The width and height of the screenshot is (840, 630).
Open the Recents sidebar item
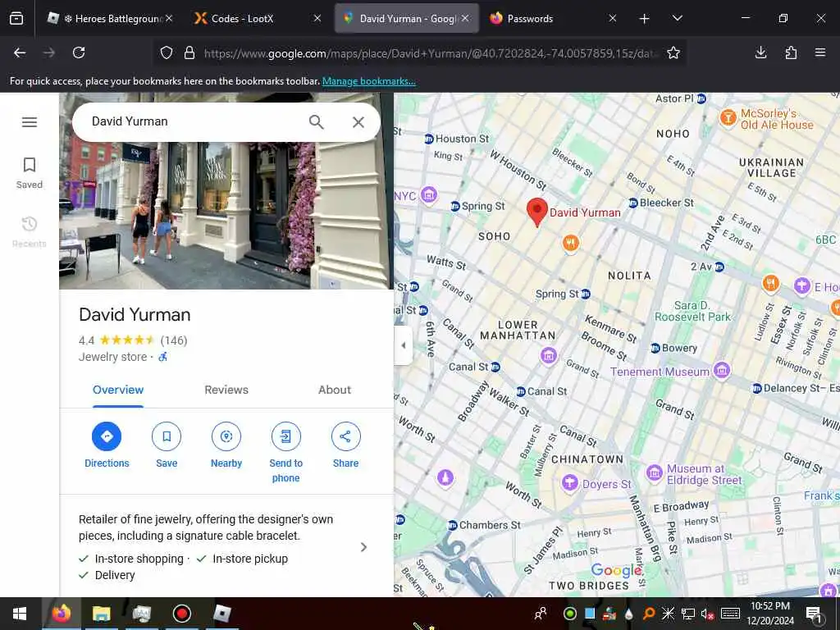(x=30, y=232)
